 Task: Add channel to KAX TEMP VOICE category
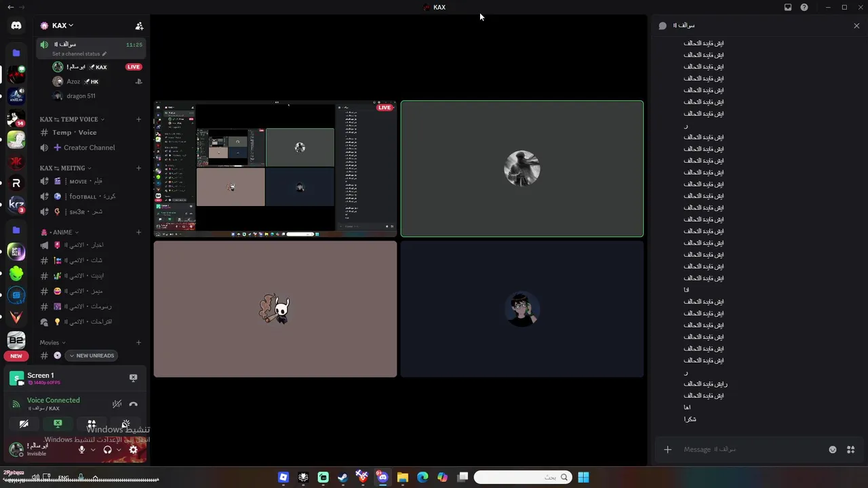click(x=138, y=119)
